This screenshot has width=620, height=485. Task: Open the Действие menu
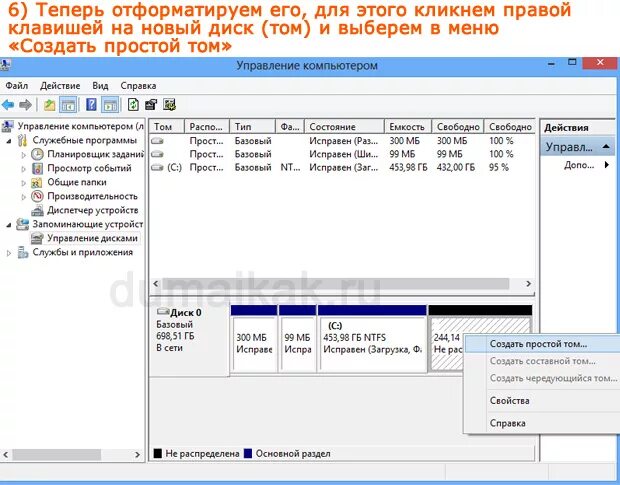click(x=60, y=86)
